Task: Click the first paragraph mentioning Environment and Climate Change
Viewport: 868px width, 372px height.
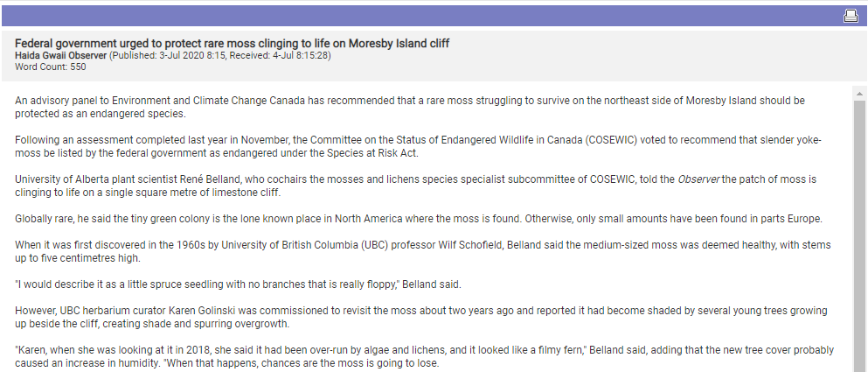Action: (x=410, y=108)
